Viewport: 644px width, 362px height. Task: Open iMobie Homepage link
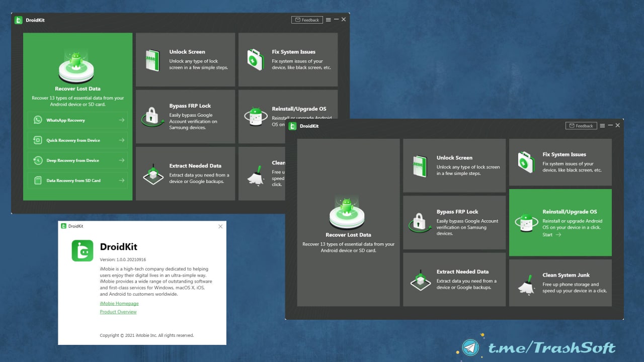tap(119, 304)
